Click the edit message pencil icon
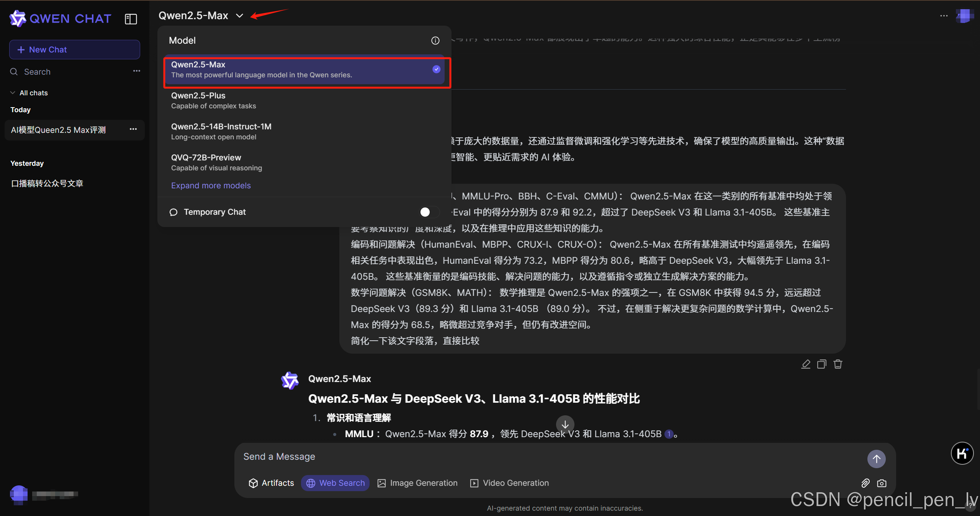 point(805,364)
